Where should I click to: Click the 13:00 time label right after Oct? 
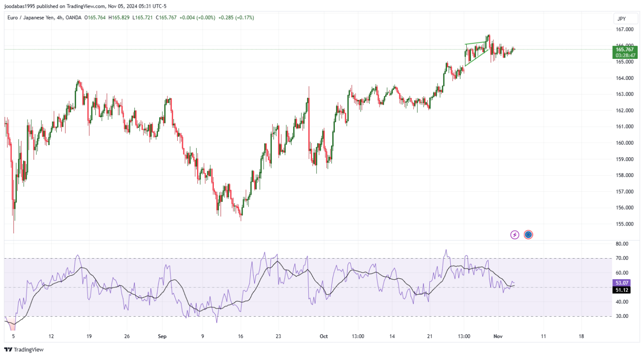[358, 336]
